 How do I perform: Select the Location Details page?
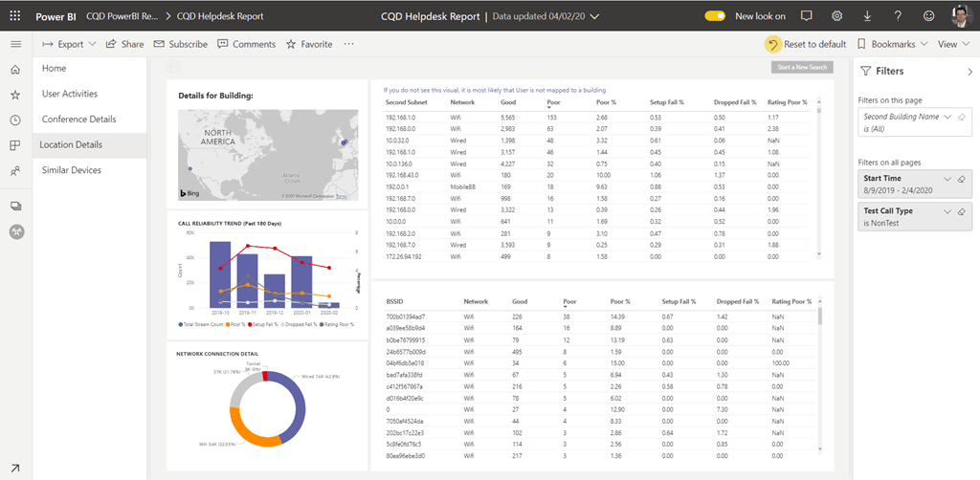tap(72, 145)
